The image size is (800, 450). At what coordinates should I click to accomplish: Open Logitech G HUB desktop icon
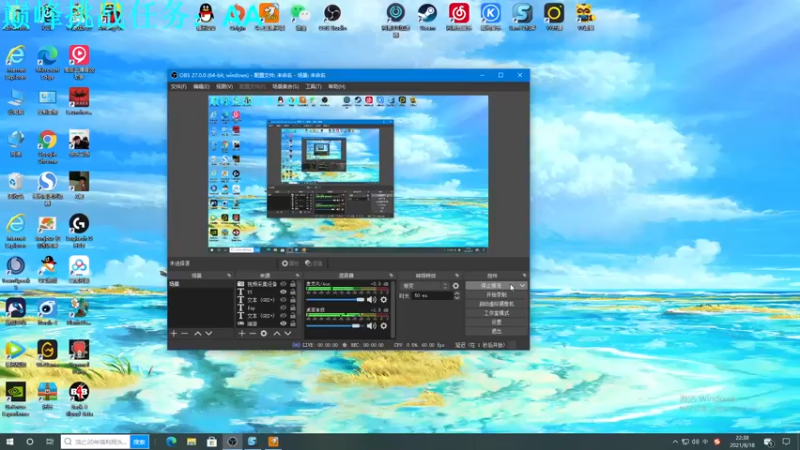pos(79,231)
